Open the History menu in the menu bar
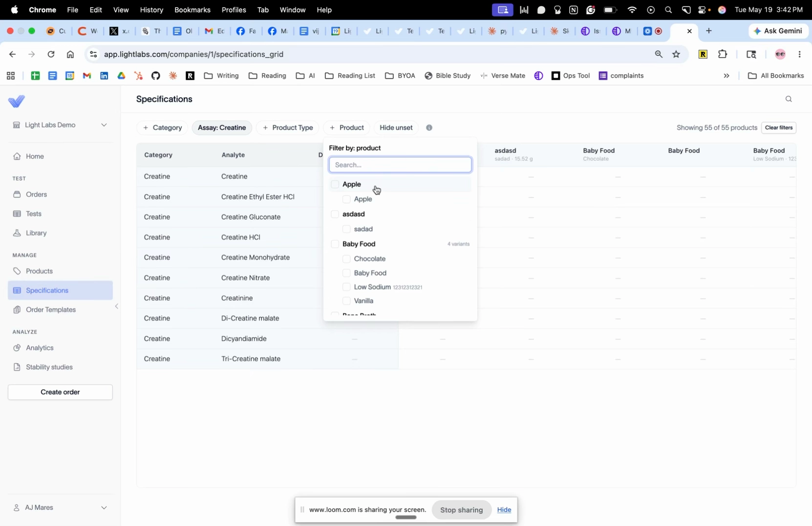The height and width of the screenshot is (526, 812). (151, 10)
